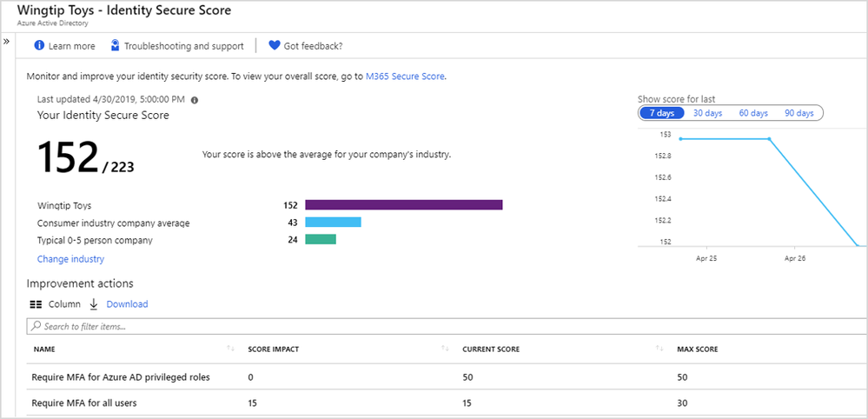Select the 60 days score range
This screenshot has width=868, height=419.
[753, 113]
